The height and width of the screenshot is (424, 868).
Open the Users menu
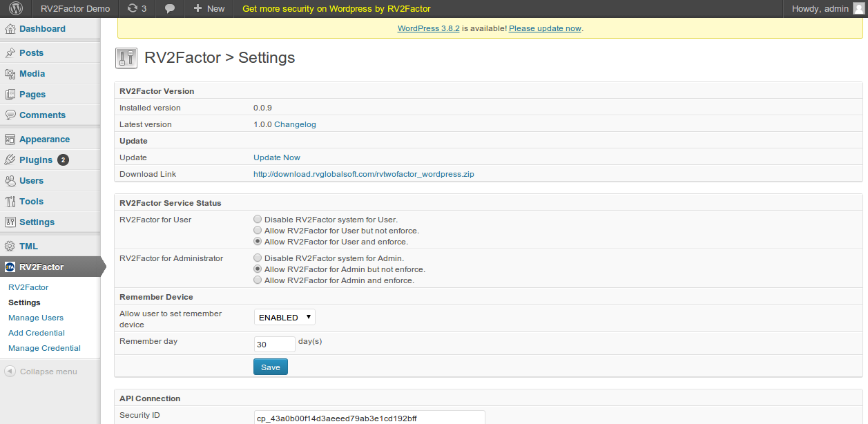click(x=31, y=181)
